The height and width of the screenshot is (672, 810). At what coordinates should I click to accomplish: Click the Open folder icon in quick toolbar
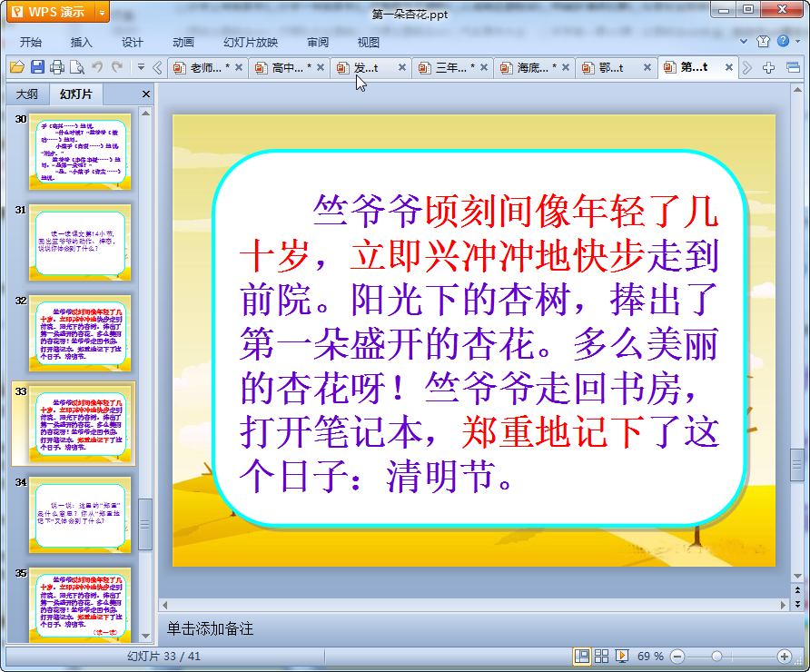(16, 67)
